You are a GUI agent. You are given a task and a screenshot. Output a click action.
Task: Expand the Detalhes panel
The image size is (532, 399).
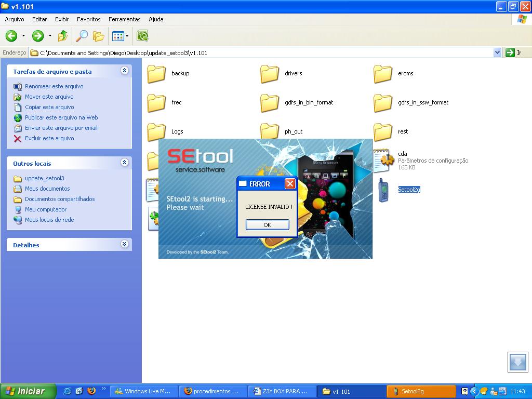coord(125,244)
